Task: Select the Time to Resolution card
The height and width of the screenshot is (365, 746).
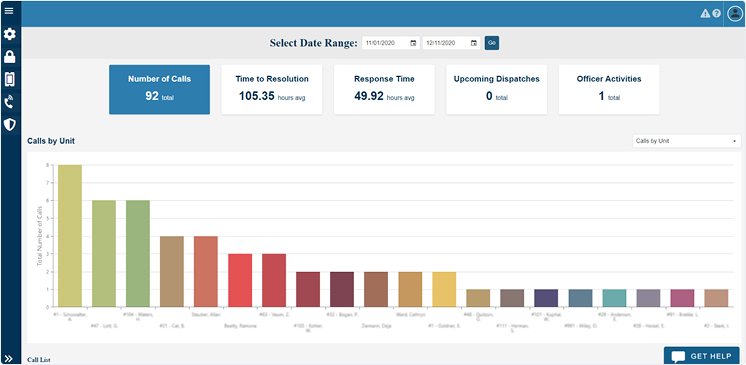Action: pos(272,89)
